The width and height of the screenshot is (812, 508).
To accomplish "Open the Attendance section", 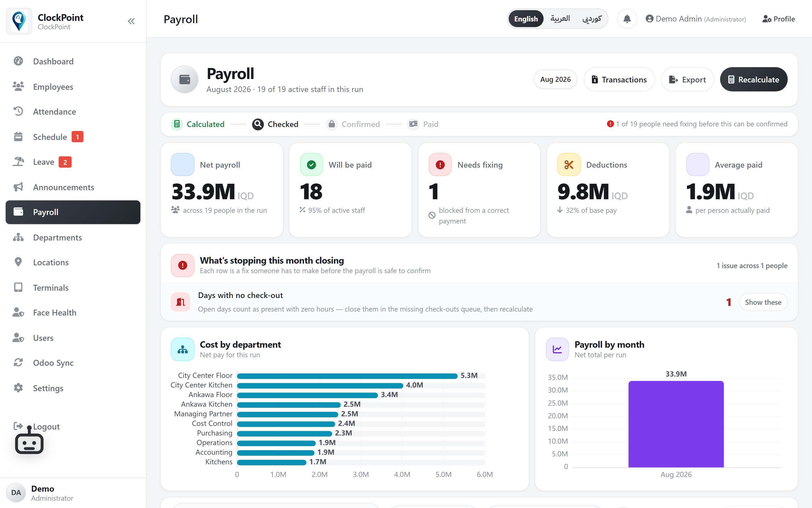I will pos(73,111).
